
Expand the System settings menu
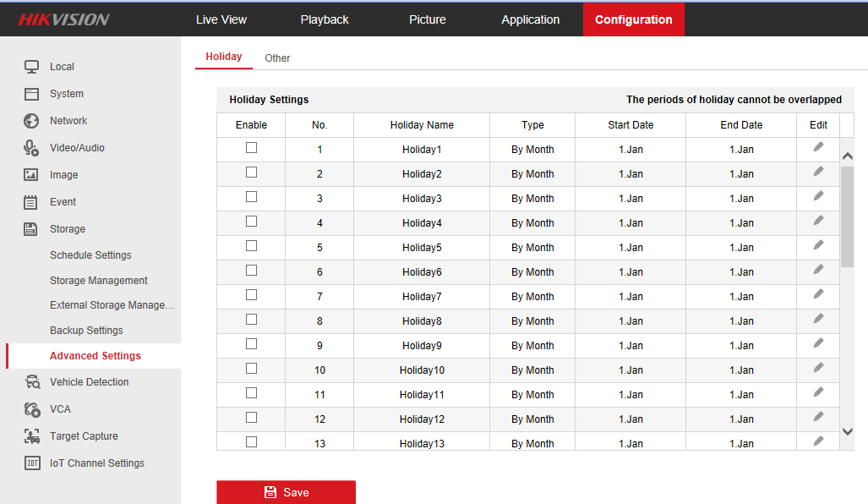coord(66,94)
